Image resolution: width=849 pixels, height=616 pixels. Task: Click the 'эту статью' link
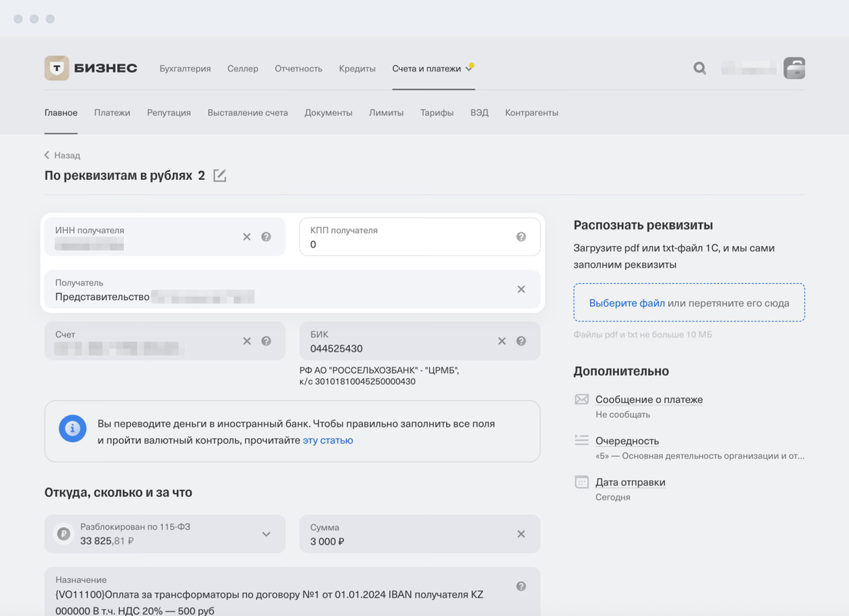pyautogui.click(x=328, y=441)
